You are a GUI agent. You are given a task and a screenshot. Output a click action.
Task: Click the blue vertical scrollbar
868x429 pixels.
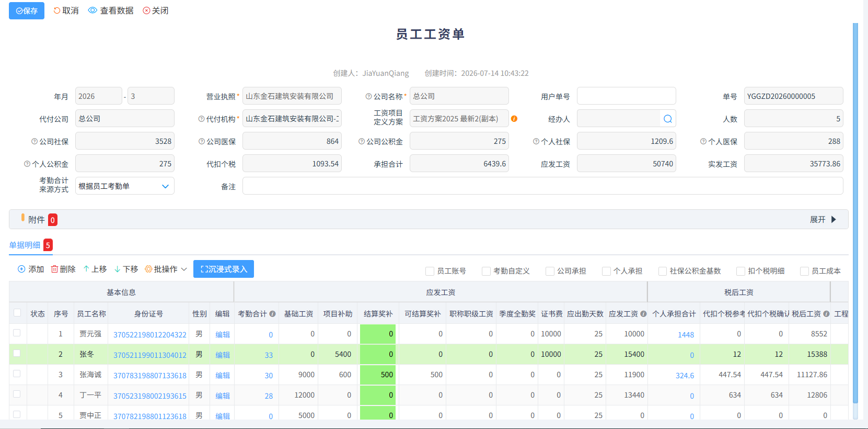pyautogui.click(x=855, y=212)
